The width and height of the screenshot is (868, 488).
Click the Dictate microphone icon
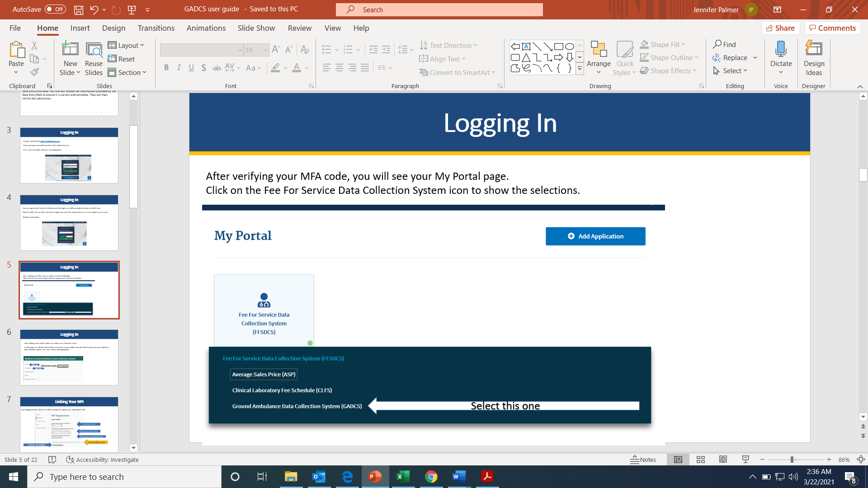781,49
